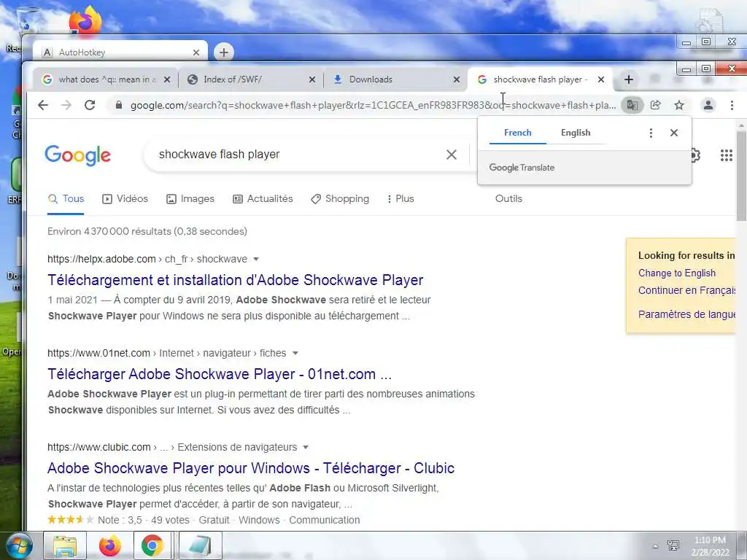Click the Google logo

pos(77,155)
